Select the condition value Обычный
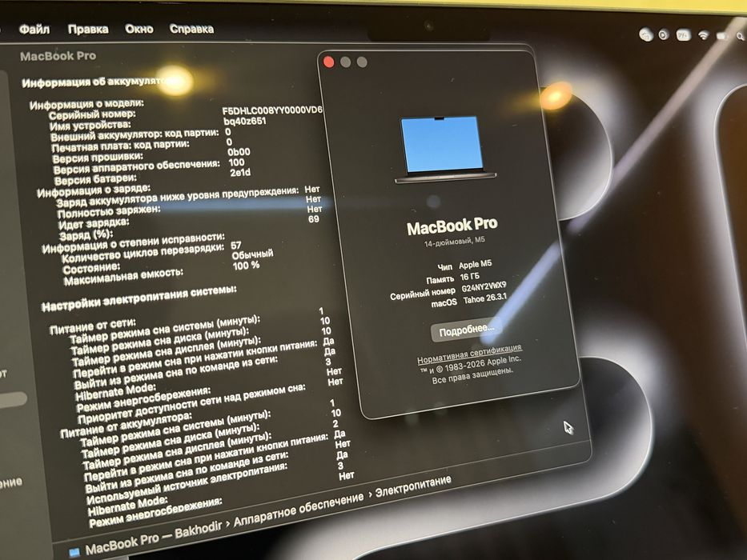 coord(252,254)
